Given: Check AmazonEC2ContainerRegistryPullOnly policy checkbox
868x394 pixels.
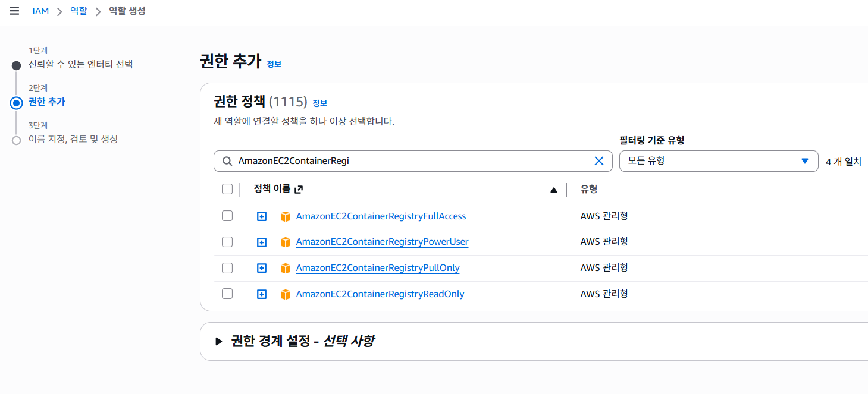Looking at the screenshot, I should (x=227, y=268).
